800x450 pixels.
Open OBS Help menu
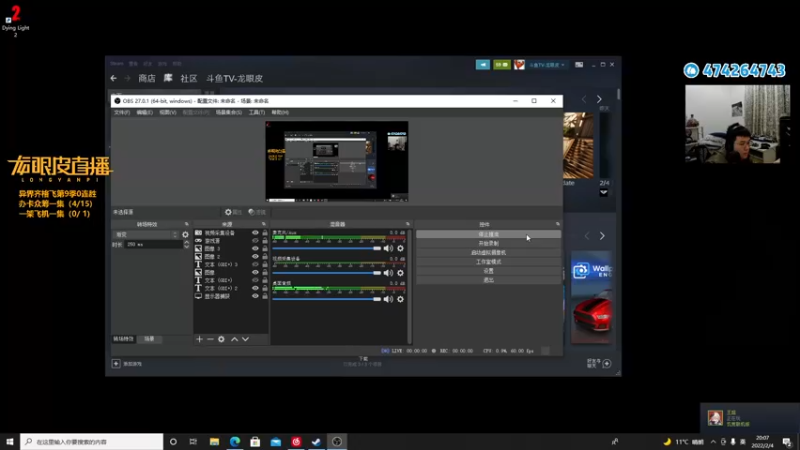pos(280,112)
